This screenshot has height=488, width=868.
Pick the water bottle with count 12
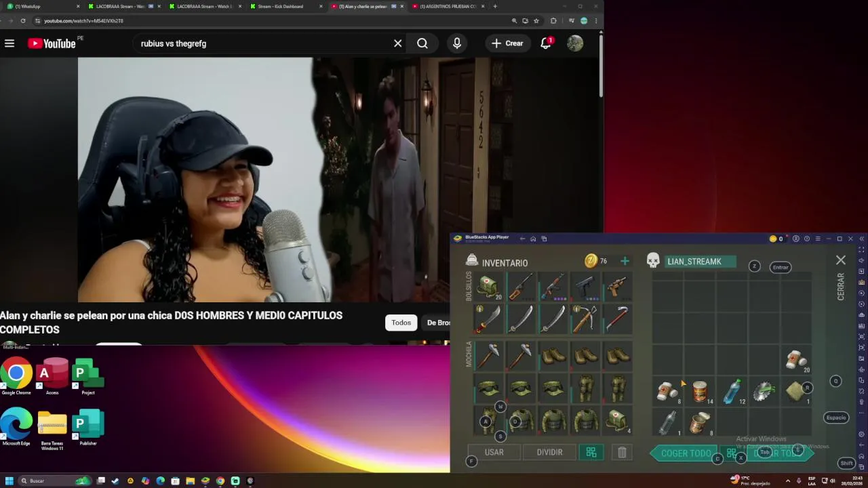pyautogui.click(x=733, y=391)
